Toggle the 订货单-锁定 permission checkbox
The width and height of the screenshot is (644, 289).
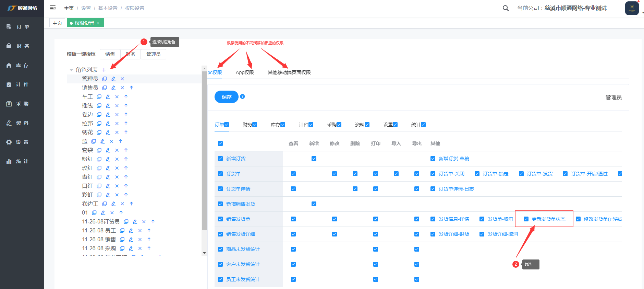coord(477,174)
